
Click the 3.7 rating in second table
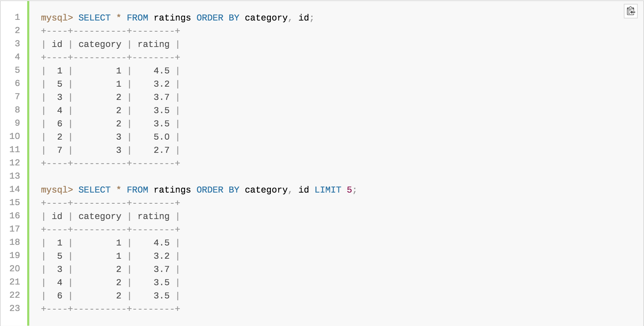click(x=162, y=269)
